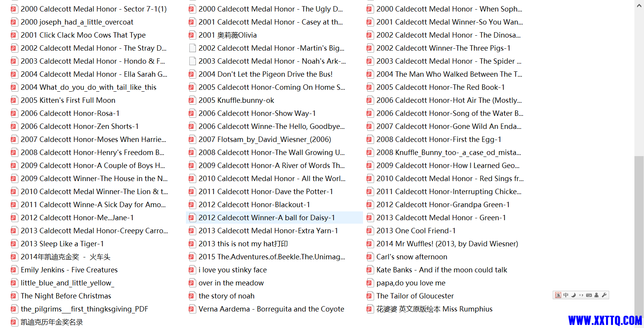This screenshot has width=644, height=328.
Task: Click the scrollbar up arrow
Action: (639, 6)
